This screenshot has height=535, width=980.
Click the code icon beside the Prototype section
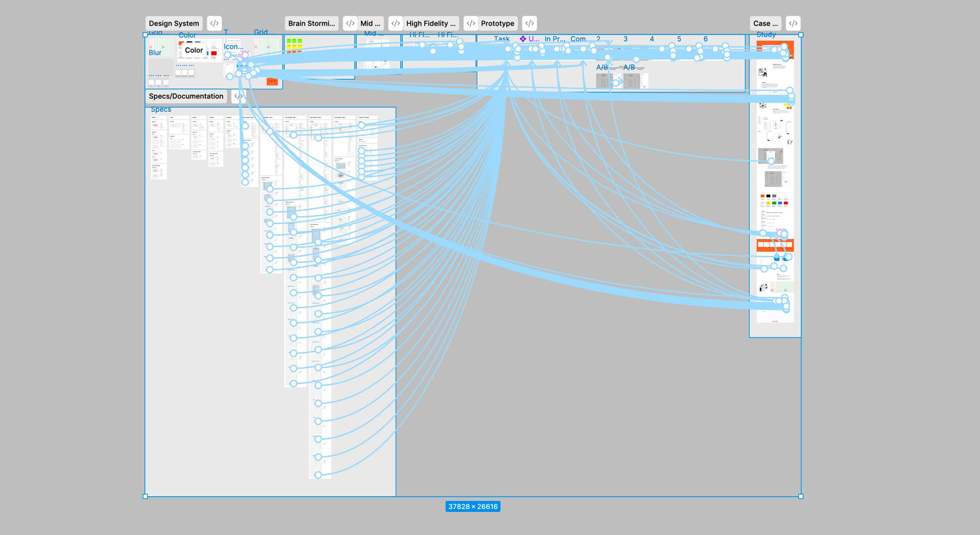tap(529, 23)
